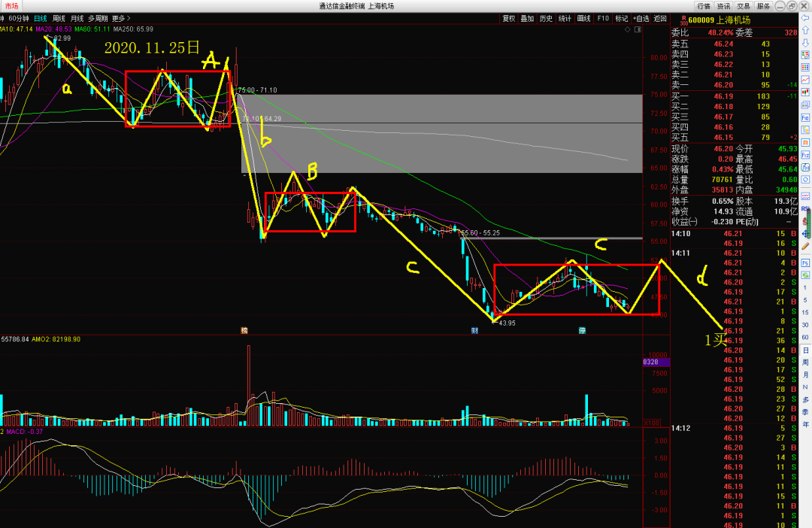Switch to the 月线 monthly chart tab
The height and width of the screenshot is (528, 812).
coord(77,19)
